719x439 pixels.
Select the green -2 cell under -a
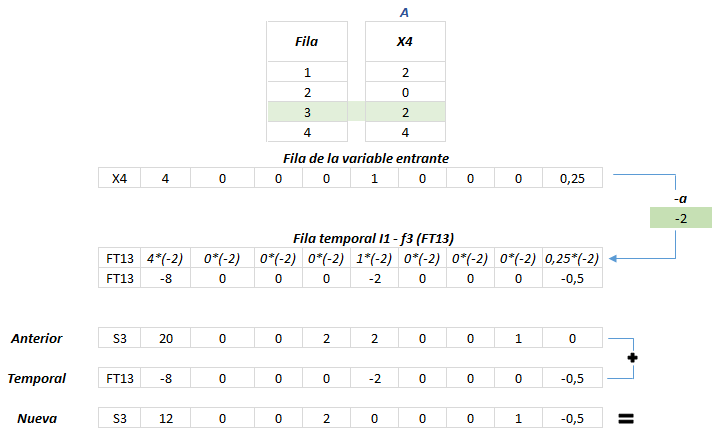pos(680,218)
